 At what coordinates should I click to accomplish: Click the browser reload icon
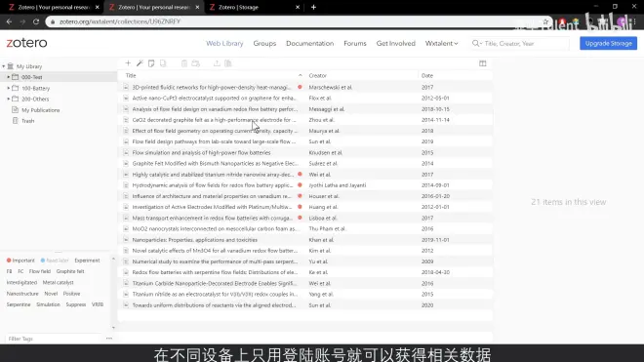(36, 21)
